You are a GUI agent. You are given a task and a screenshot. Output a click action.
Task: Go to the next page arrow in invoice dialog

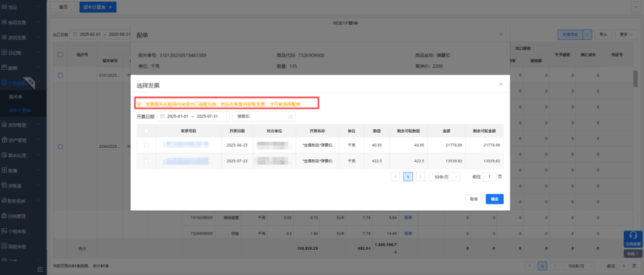tap(421, 177)
